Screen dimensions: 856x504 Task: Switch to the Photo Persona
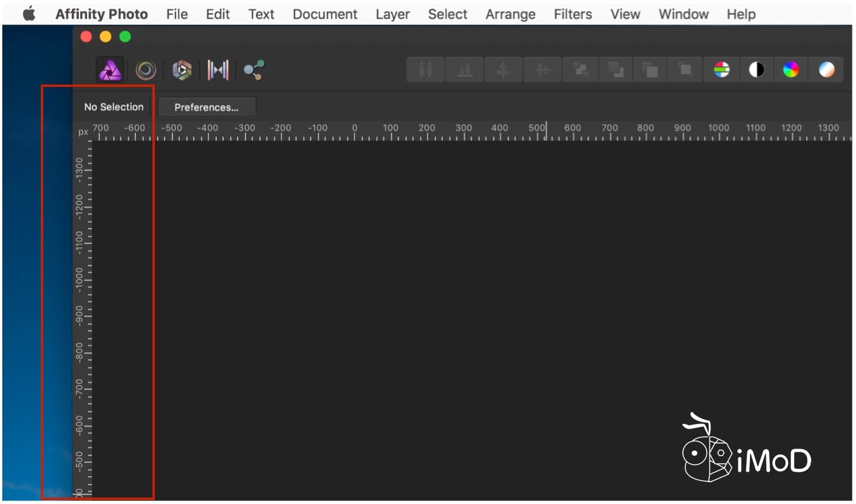pos(109,70)
